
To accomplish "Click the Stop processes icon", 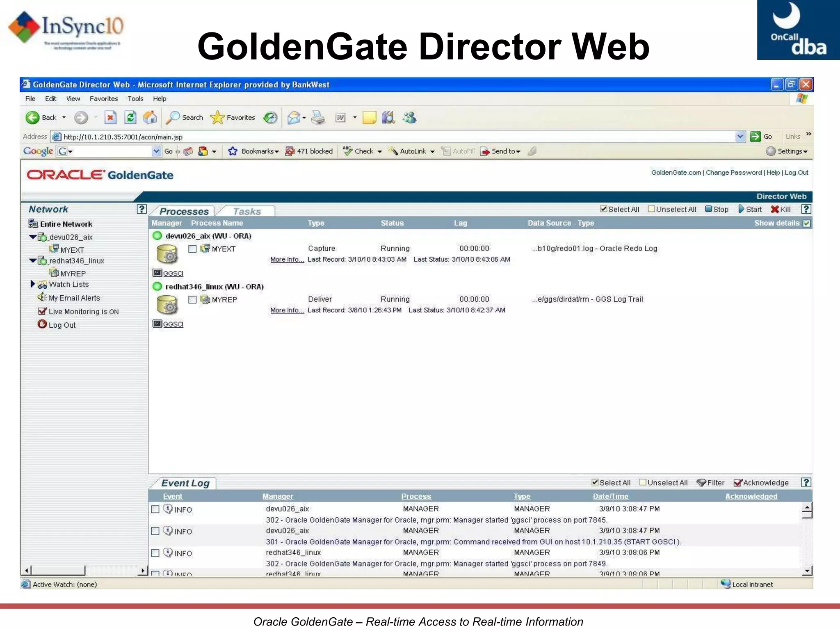I will coord(708,209).
